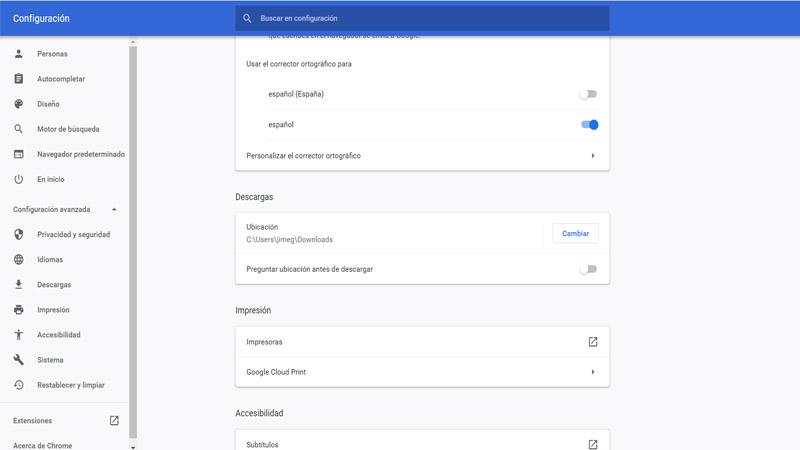Image resolution: width=800 pixels, height=450 pixels.
Task: Click the En inicio power icon
Action: [18, 179]
